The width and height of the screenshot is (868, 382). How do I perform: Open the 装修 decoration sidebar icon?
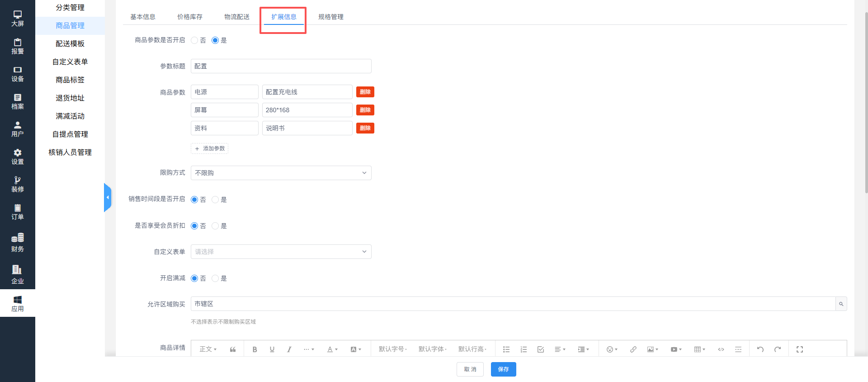click(x=17, y=184)
